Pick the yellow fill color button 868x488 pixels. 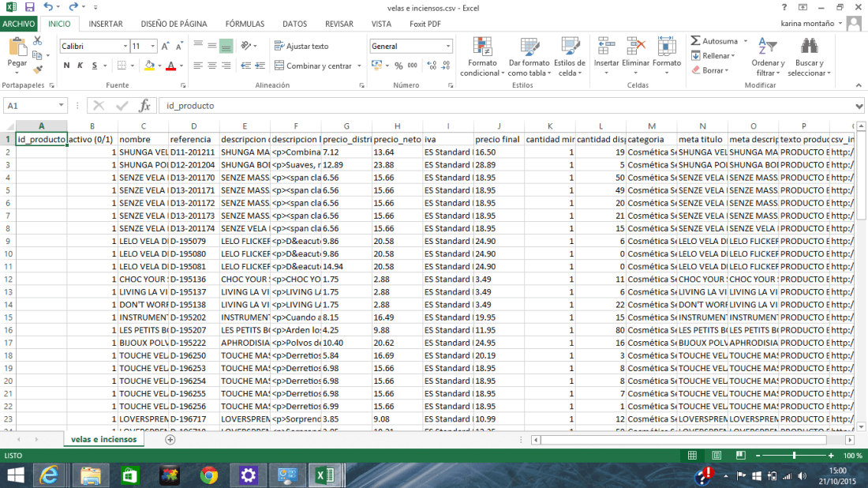point(149,66)
